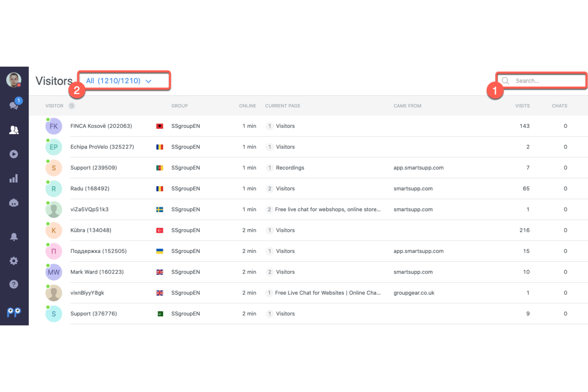Click the Recordings current page of Support
This screenshot has height=392, width=588.
(290, 168)
